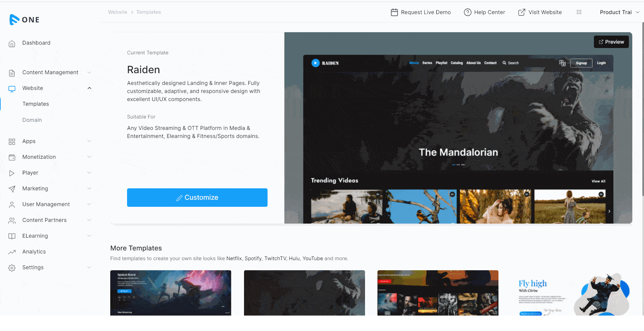The image size is (644, 331).
Task: Click the pencil icon on Customize button
Action: click(x=179, y=198)
